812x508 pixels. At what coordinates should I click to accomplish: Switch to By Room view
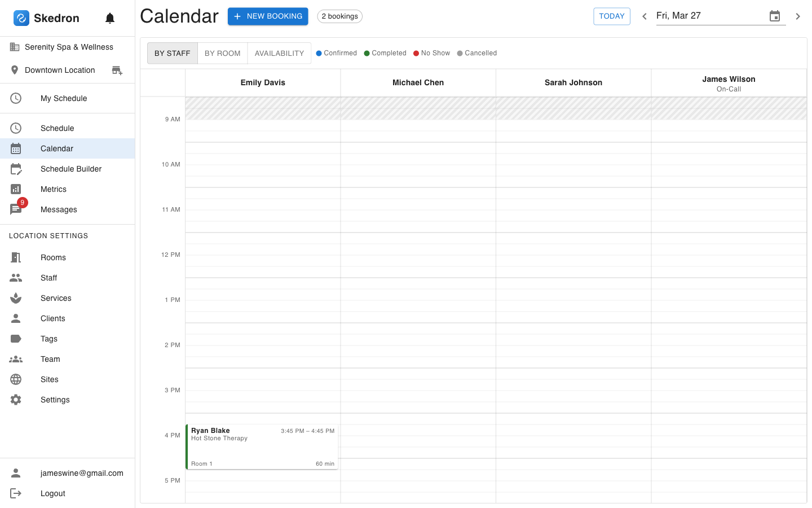223,53
